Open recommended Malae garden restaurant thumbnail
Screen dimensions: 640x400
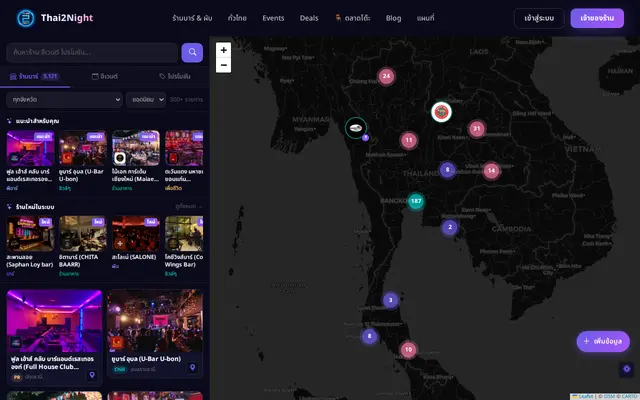pos(136,148)
